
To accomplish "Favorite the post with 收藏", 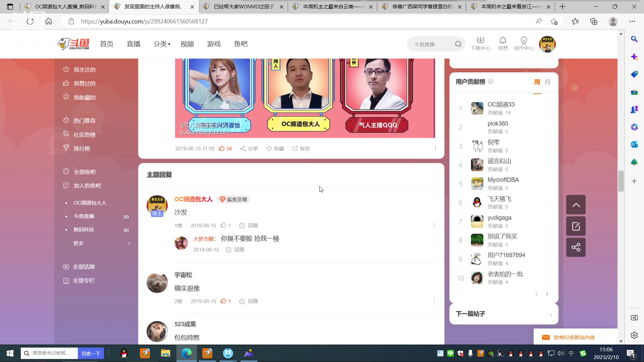I will [275, 148].
